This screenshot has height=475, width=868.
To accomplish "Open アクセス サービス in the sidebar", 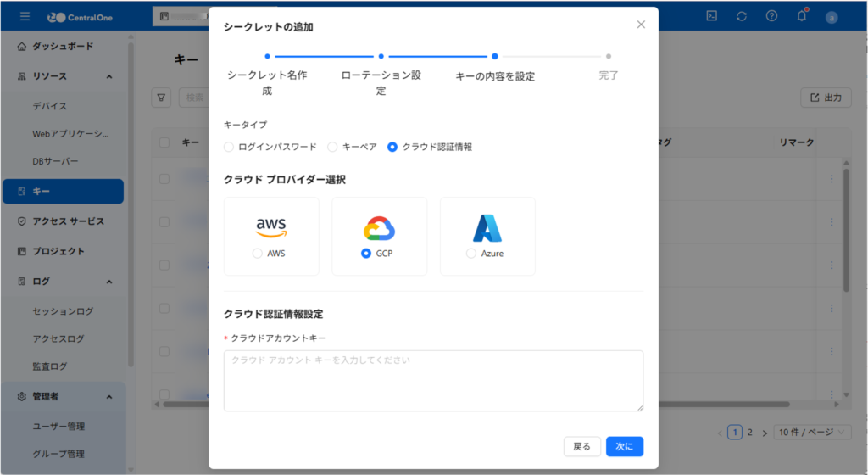I will 68,221.
